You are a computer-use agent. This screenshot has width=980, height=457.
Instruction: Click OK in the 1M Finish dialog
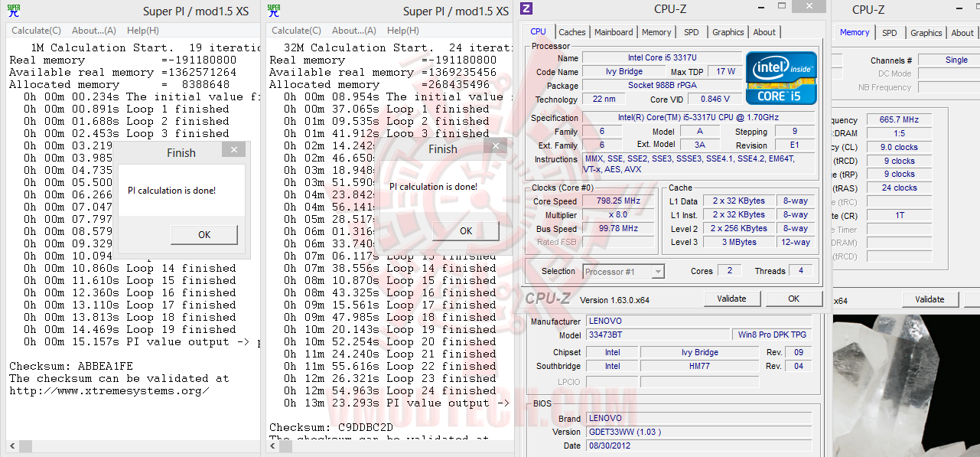[204, 234]
